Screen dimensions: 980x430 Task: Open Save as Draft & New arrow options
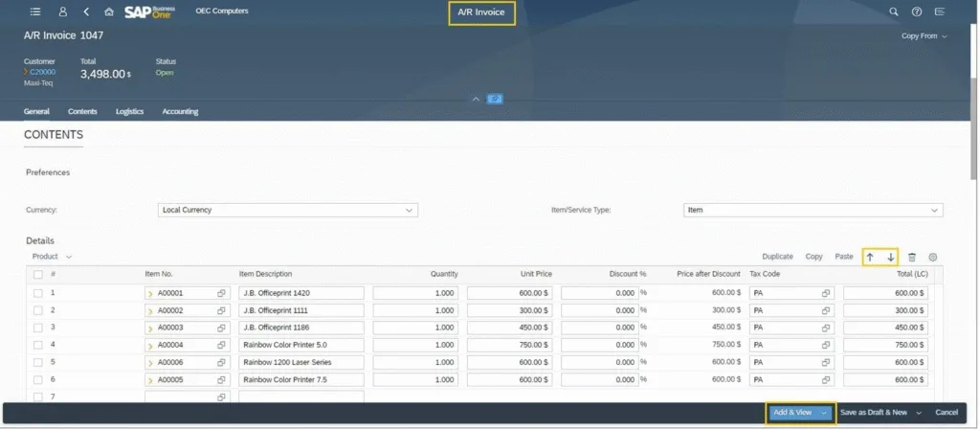point(919,413)
